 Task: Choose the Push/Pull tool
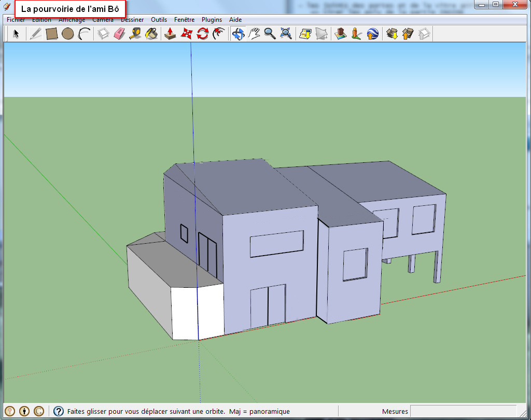170,34
